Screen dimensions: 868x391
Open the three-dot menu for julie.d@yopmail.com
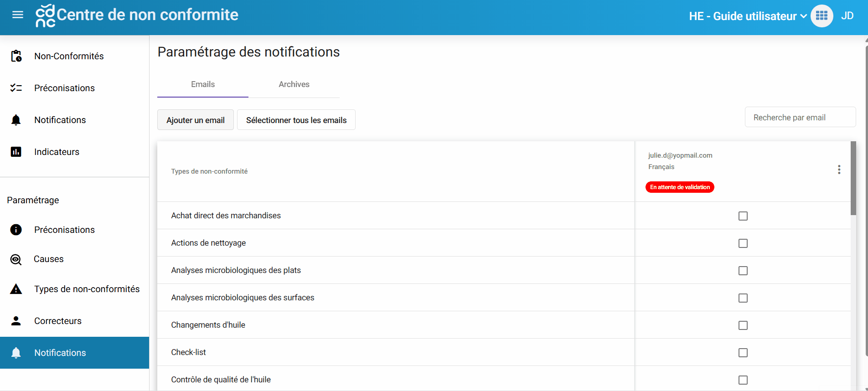[839, 170]
